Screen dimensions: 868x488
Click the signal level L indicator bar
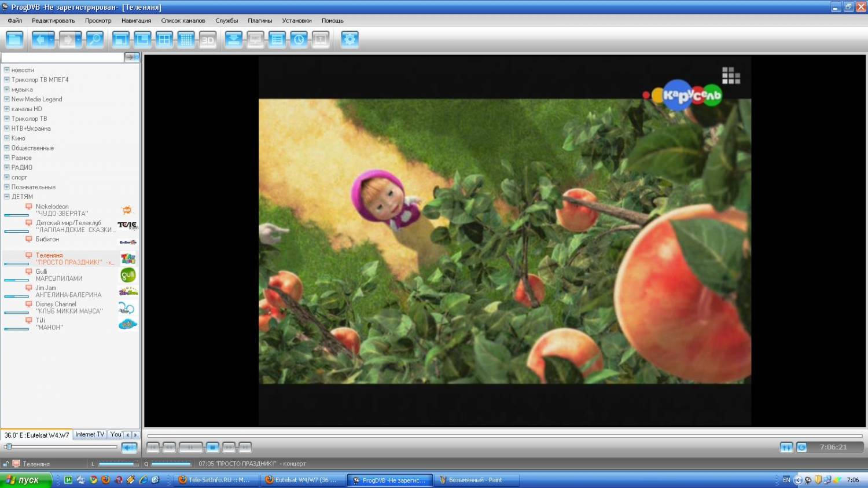pos(118,464)
